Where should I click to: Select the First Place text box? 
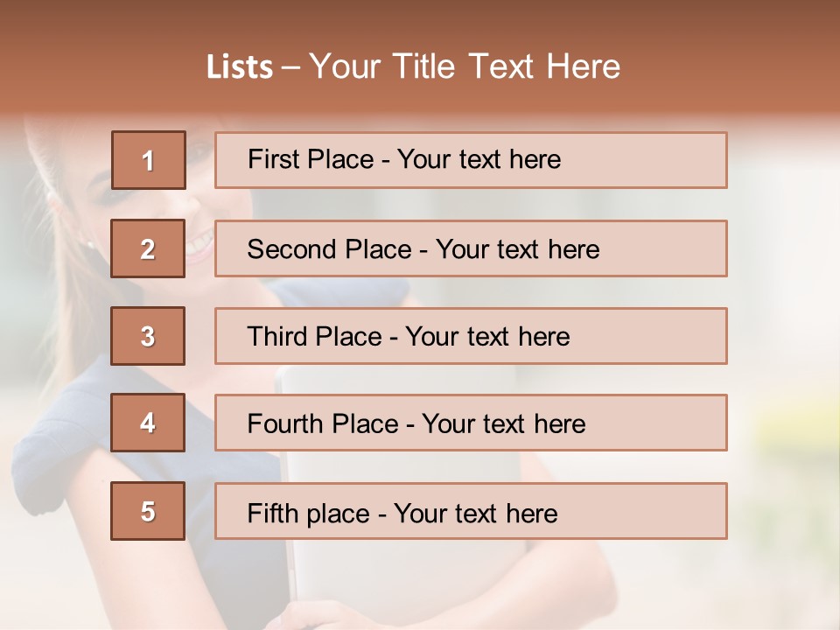click(x=471, y=160)
